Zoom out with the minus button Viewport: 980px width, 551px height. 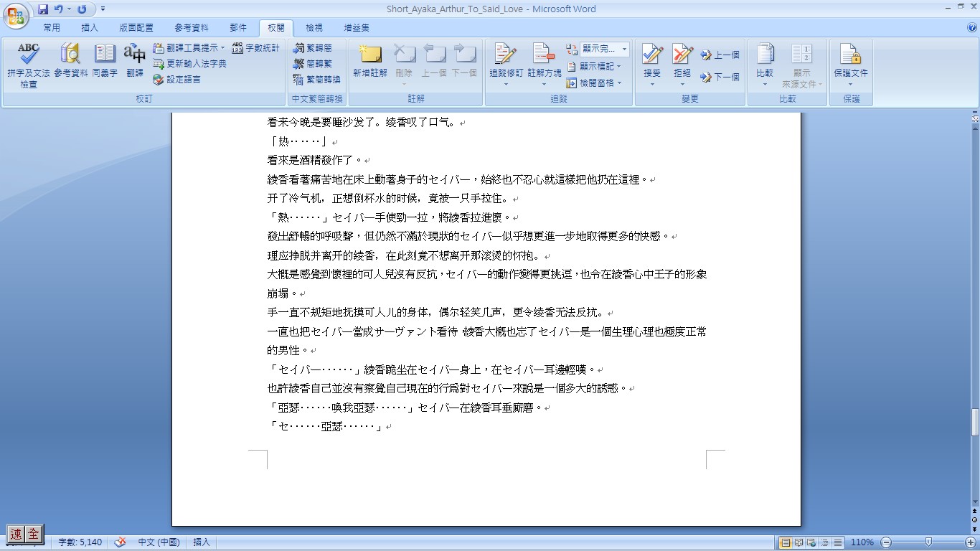pyautogui.click(x=886, y=542)
